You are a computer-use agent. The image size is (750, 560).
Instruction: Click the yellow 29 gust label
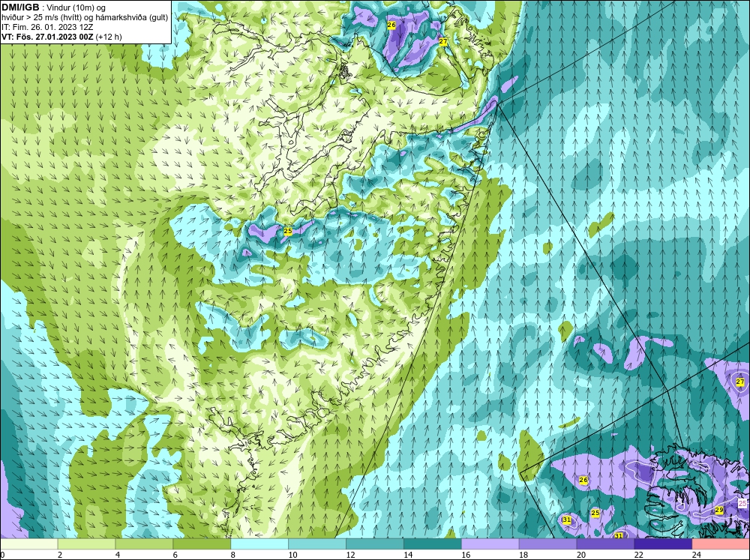point(719,511)
